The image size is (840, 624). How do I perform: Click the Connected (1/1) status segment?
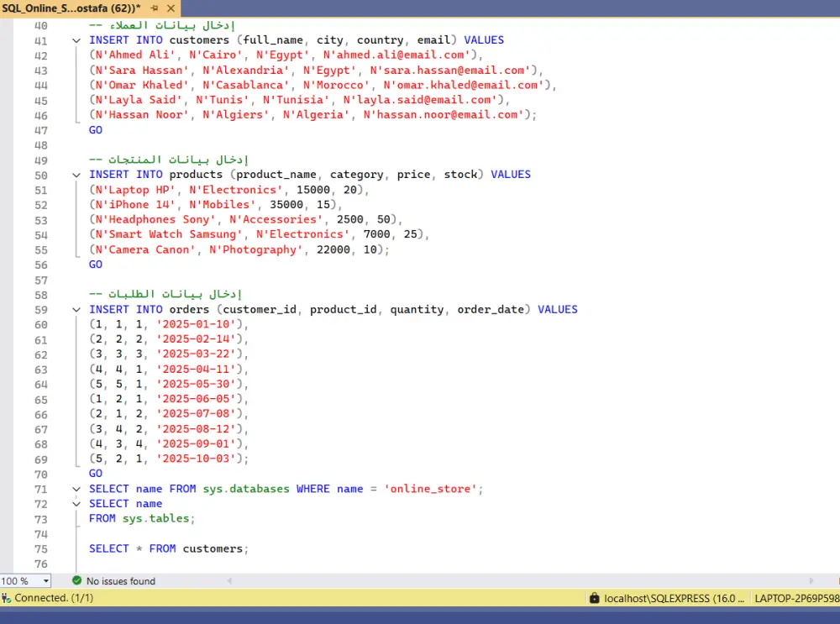click(50, 598)
